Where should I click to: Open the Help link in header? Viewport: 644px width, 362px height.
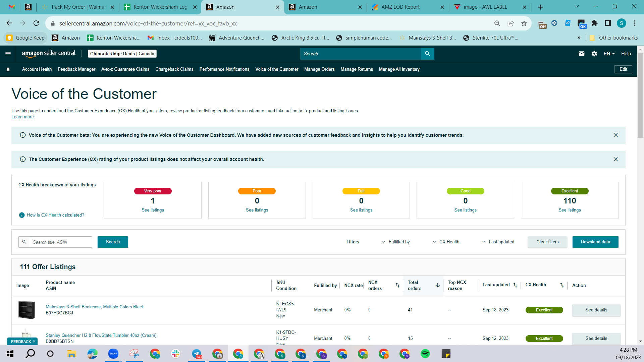626,54
